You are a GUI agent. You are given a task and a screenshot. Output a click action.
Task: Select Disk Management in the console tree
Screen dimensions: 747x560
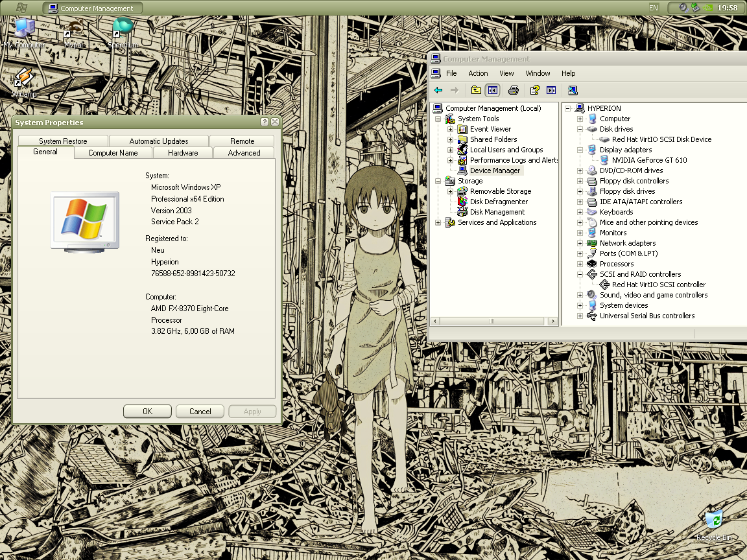pyautogui.click(x=497, y=212)
